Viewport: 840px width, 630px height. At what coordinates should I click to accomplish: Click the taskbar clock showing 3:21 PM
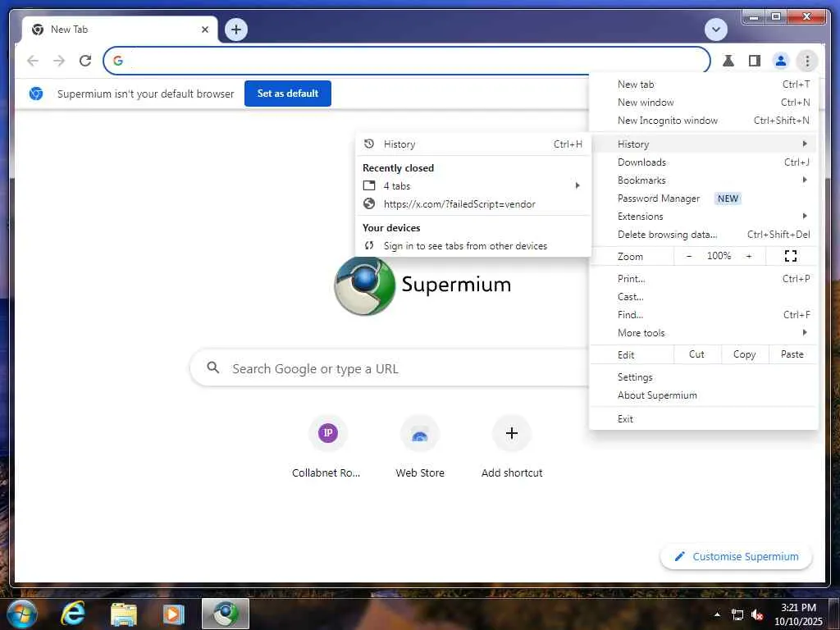[x=798, y=614]
